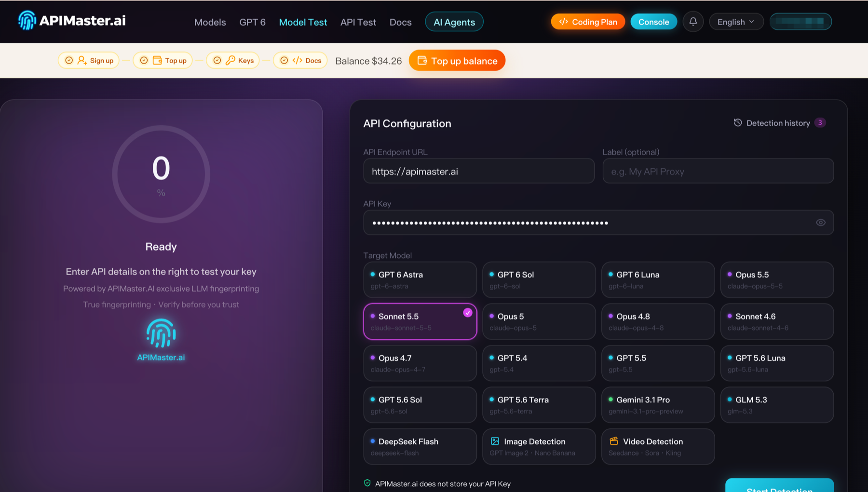Click "APIMaster.ai does not store your API Key"
The image size is (868, 492).
[x=443, y=483]
